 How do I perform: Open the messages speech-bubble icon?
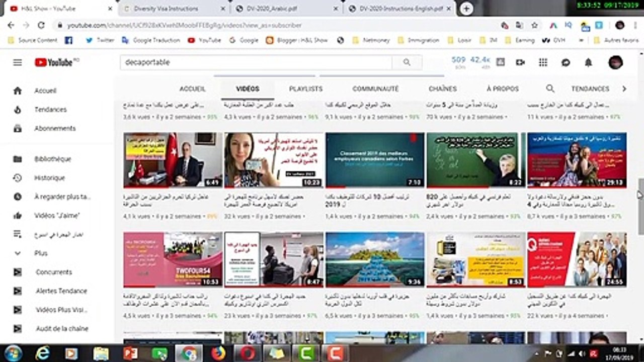coord(566,62)
